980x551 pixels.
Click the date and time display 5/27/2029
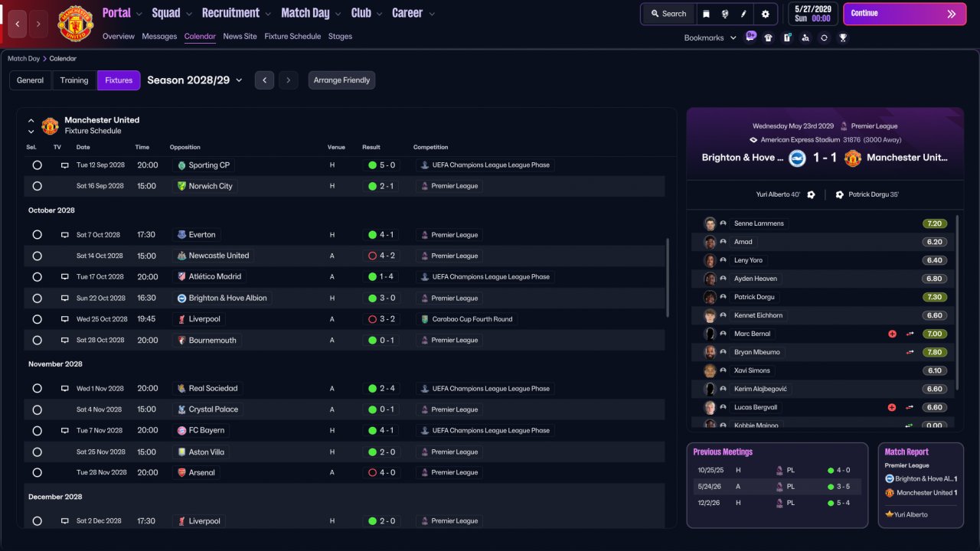point(812,14)
